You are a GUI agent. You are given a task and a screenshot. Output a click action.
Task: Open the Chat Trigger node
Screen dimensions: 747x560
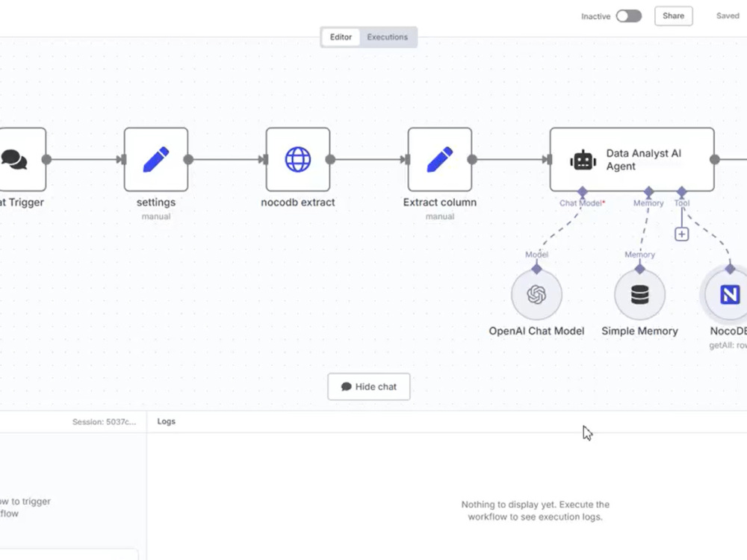click(22, 159)
